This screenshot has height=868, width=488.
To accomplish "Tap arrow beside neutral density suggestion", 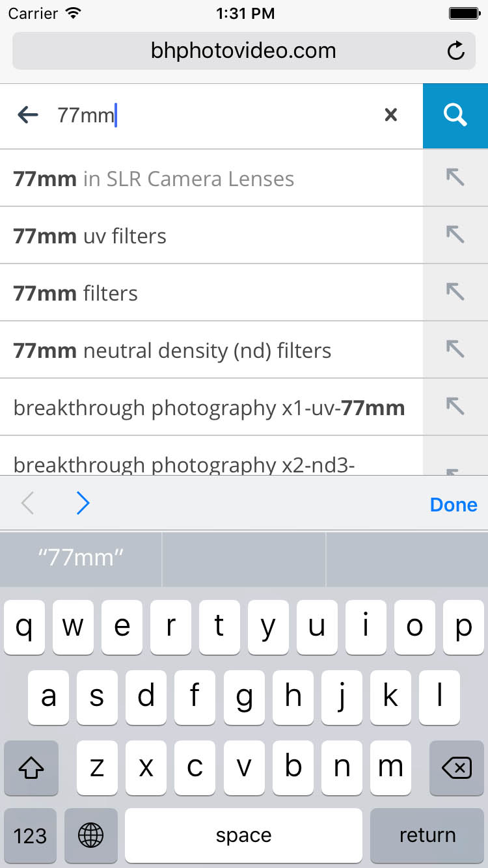I will click(x=455, y=349).
